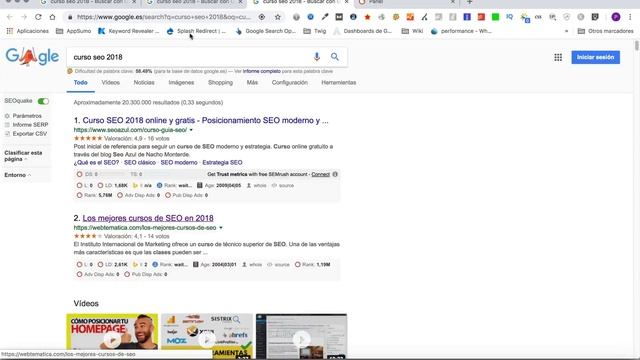Screen dimensions: 640x360
Task: Click the green square extension icon
Action: tap(495, 17)
